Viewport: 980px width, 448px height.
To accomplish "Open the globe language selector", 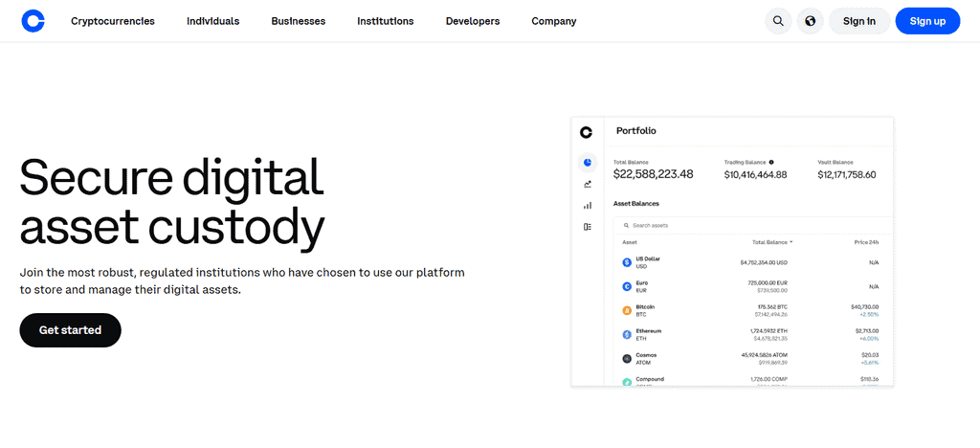I will click(x=810, y=21).
